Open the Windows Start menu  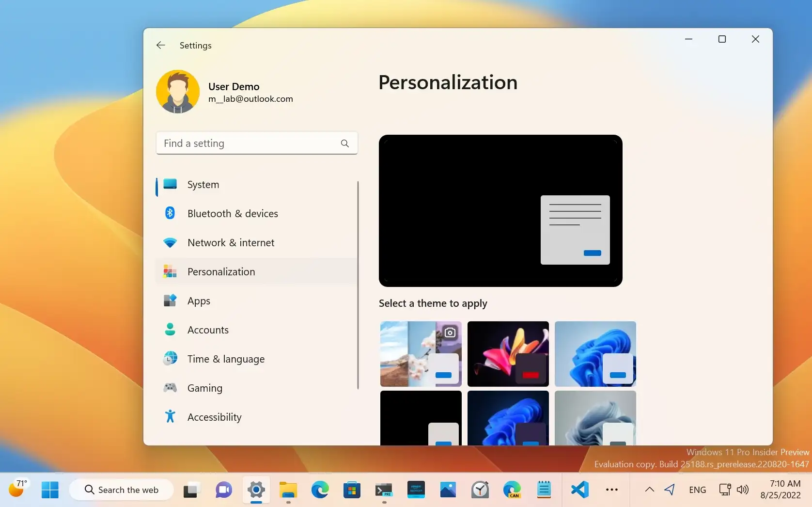point(50,490)
